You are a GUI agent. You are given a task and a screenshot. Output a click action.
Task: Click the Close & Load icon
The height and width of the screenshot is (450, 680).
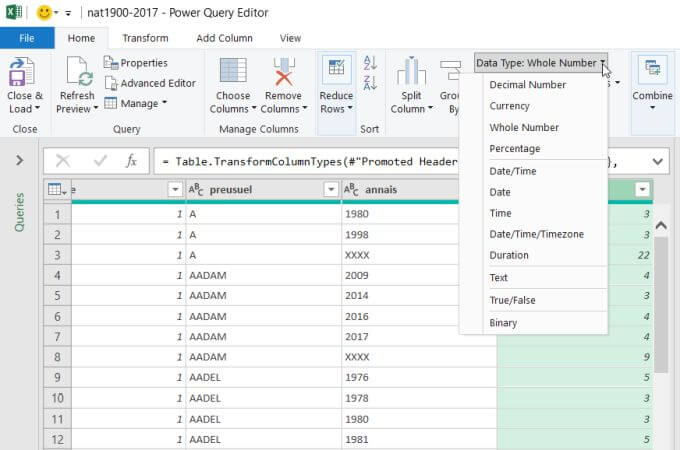click(x=21, y=72)
